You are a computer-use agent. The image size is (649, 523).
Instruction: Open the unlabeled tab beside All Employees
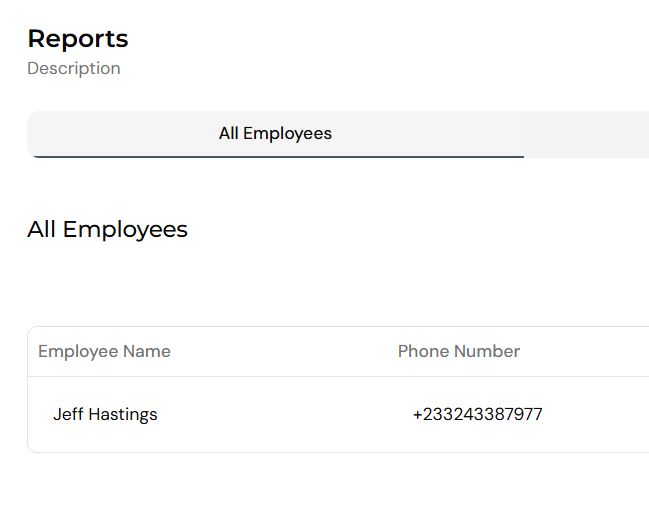pyautogui.click(x=586, y=134)
